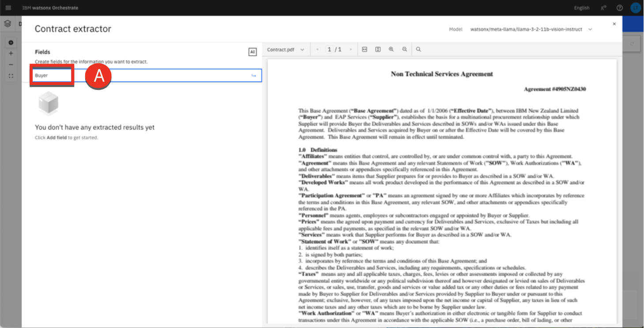Click fit-to-height icon in PDF toolbar

[x=378, y=49]
